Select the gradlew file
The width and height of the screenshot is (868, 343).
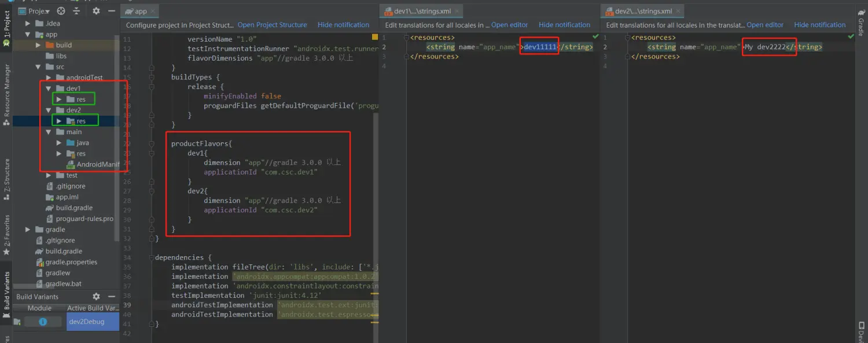[x=53, y=273]
